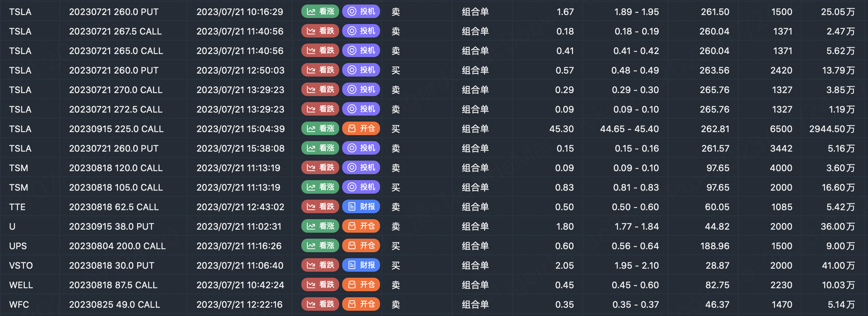The image size is (868, 316).
Task: Click the 投机 tag in the 15:38:08 TSLA row
Action: pyautogui.click(x=361, y=148)
